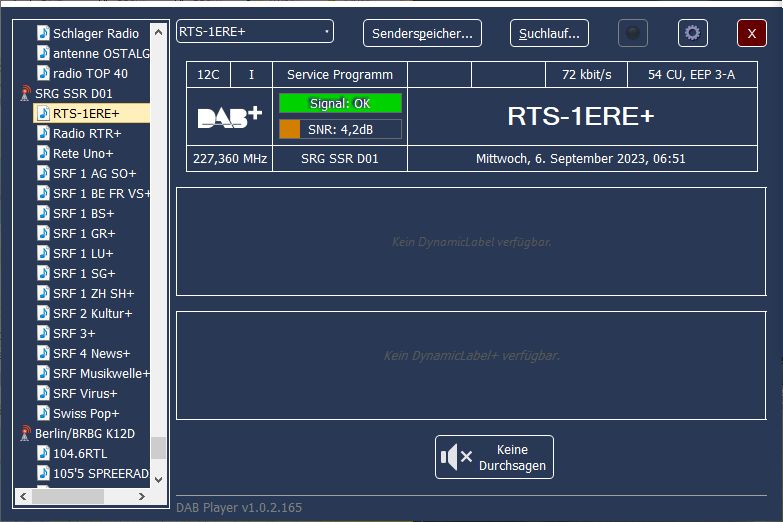Screen dimensions: 783x522
Task: Click the music note icon beside SRF Musikwelle+
Action: pyautogui.click(x=43, y=373)
